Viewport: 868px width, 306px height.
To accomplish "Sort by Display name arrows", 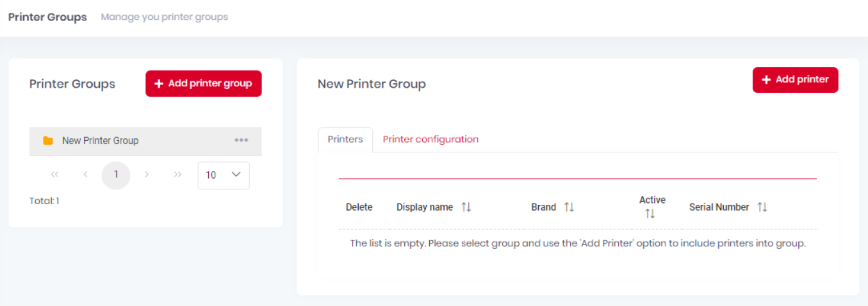I will coord(466,207).
